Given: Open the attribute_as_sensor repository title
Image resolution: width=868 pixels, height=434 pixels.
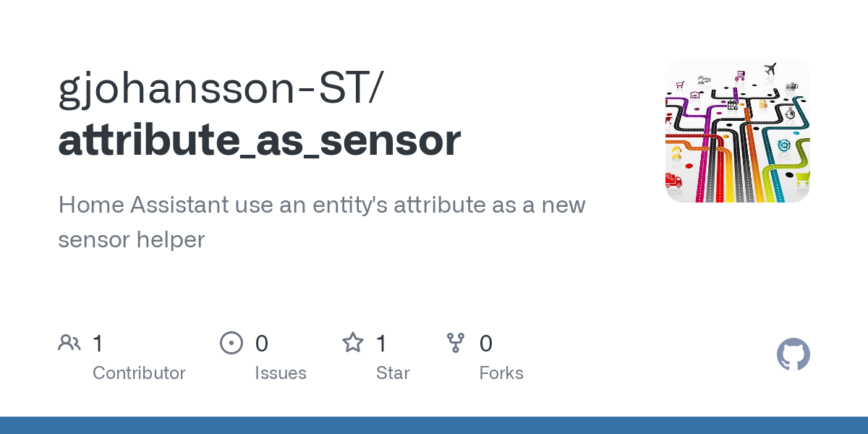Looking at the screenshot, I should (x=259, y=140).
